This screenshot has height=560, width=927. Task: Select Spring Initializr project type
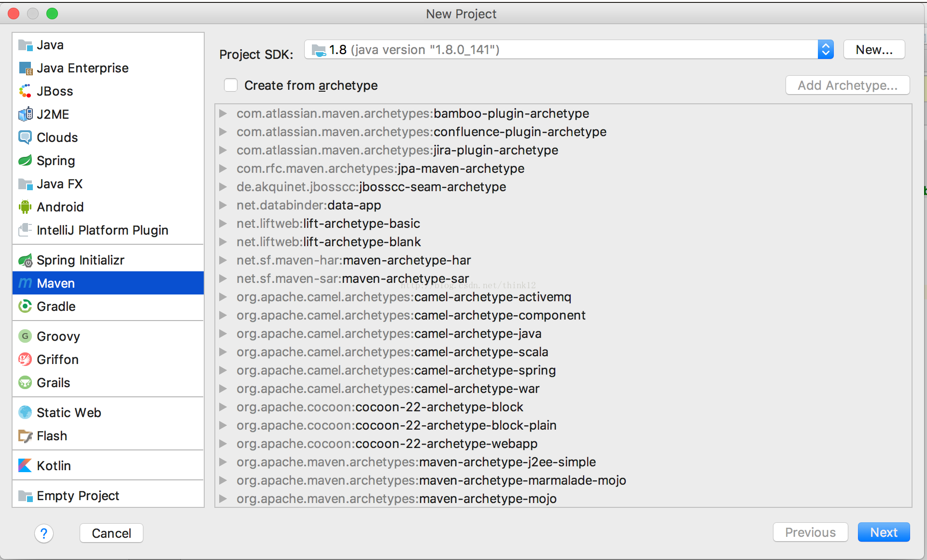click(108, 260)
